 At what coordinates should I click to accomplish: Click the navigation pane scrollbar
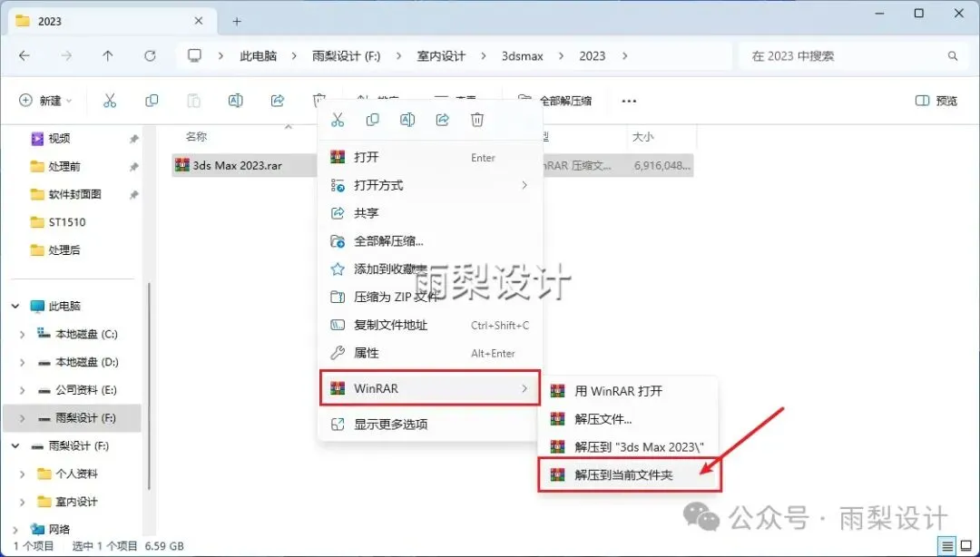coord(149,386)
